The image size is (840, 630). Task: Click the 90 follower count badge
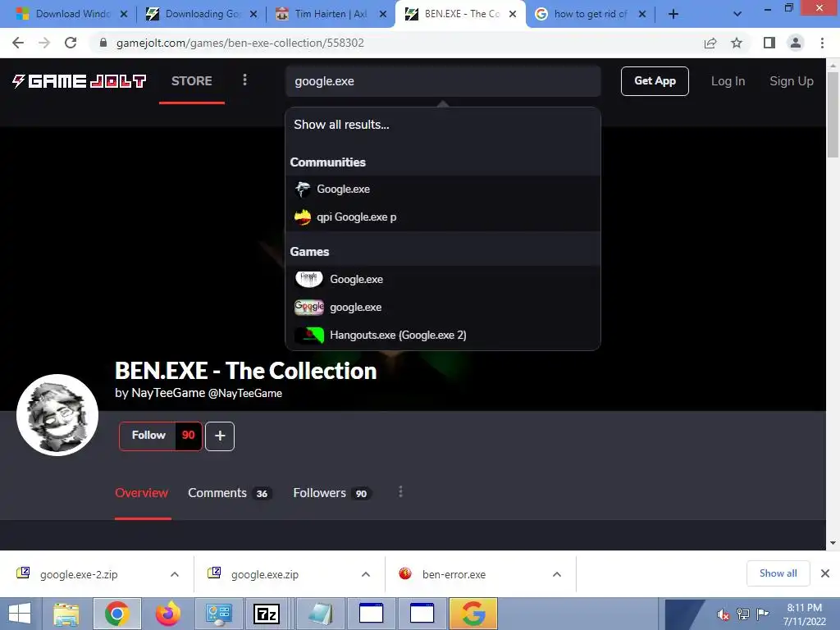[x=188, y=436]
